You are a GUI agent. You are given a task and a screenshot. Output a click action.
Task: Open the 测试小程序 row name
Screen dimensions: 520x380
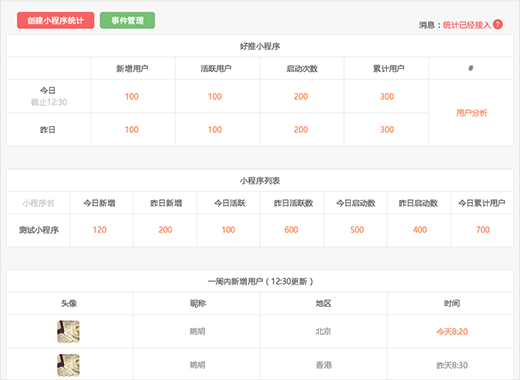pos(39,230)
